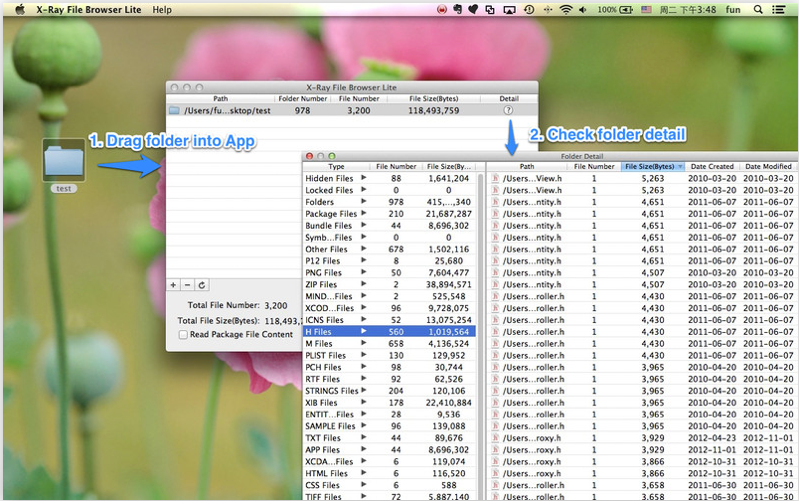
Task: Expand the Folders row arrow
Action: coord(364,201)
